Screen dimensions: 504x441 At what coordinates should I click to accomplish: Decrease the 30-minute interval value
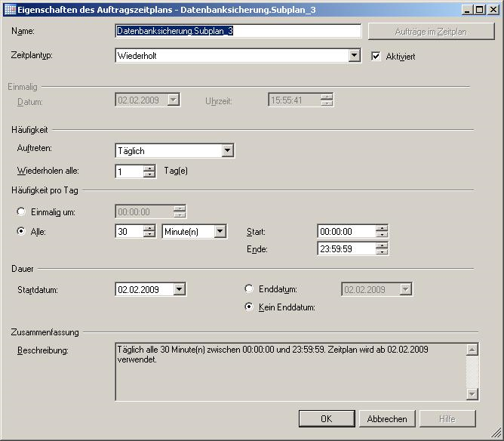(149, 236)
